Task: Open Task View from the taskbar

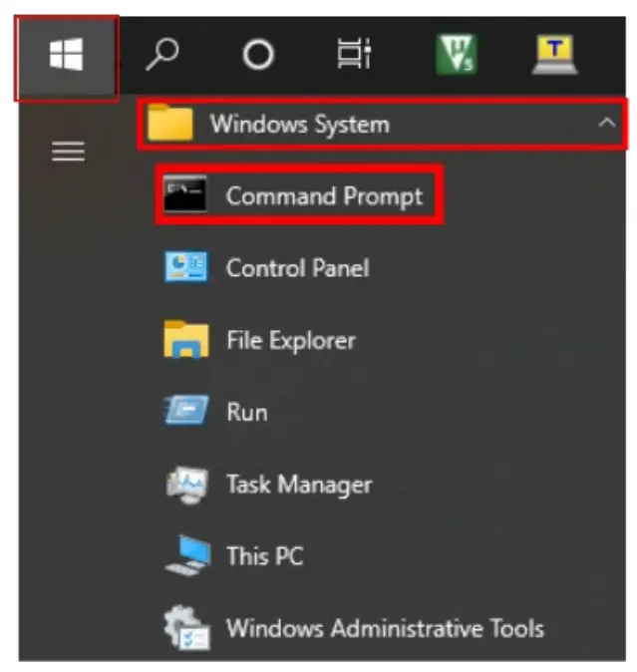Action: pyautogui.click(x=354, y=56)
